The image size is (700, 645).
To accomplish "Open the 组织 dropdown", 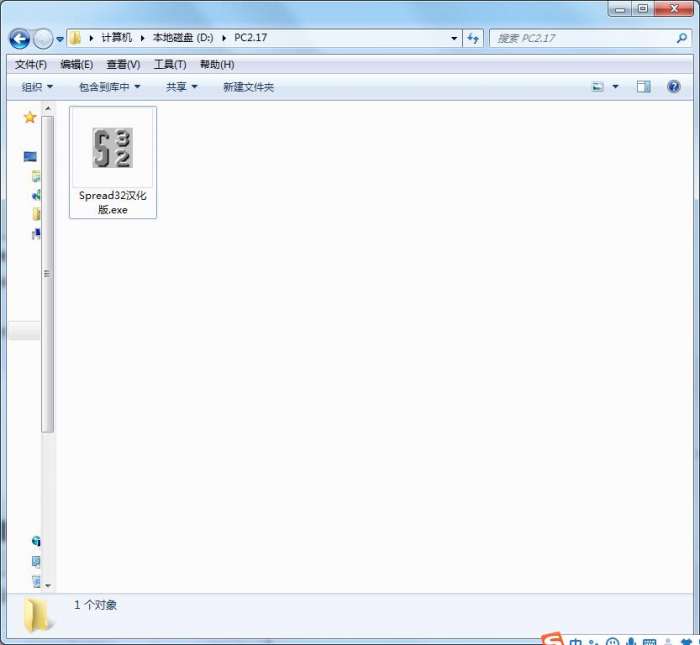I will 38,87.
